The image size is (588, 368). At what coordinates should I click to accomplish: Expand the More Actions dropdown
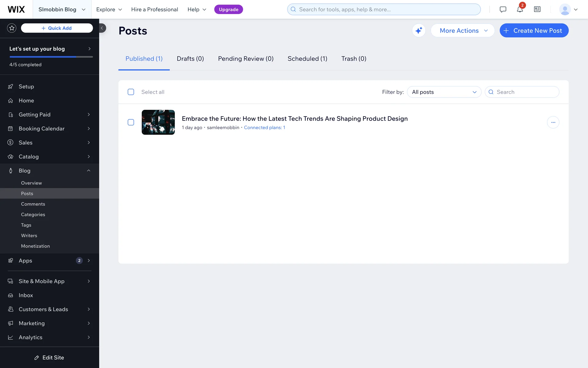[462, 30]
